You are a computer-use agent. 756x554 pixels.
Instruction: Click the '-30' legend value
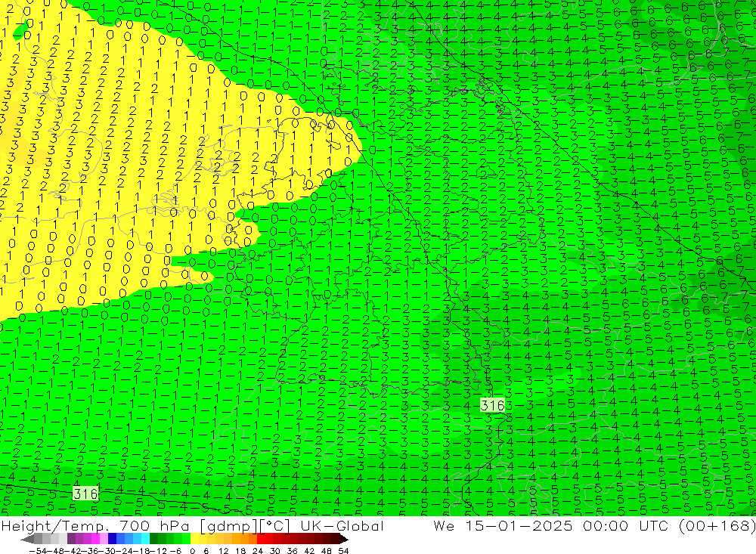[107, 551]
